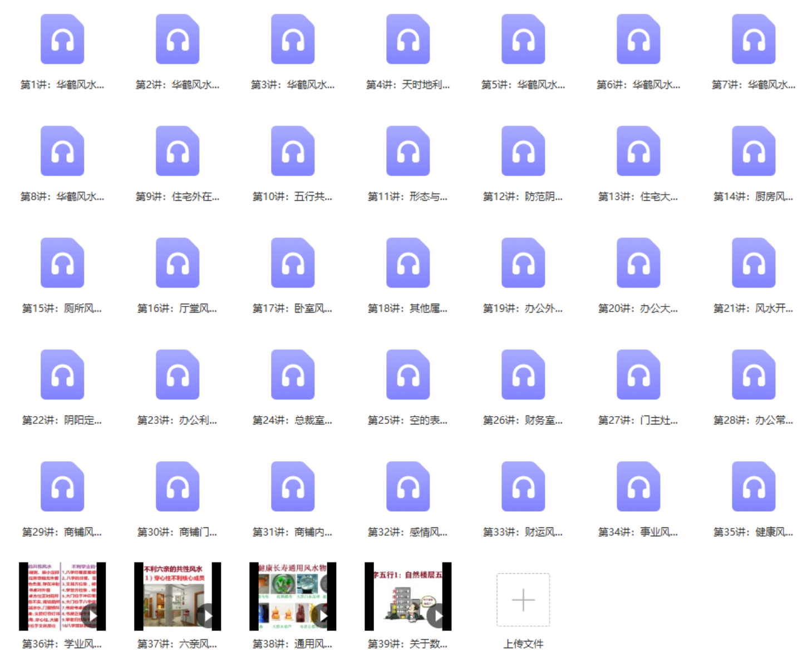The height and width of the screenshot is (672, 812).
Task: Open the 第12讲: 防范阴 audio icon
Action: tap(523, 151)
